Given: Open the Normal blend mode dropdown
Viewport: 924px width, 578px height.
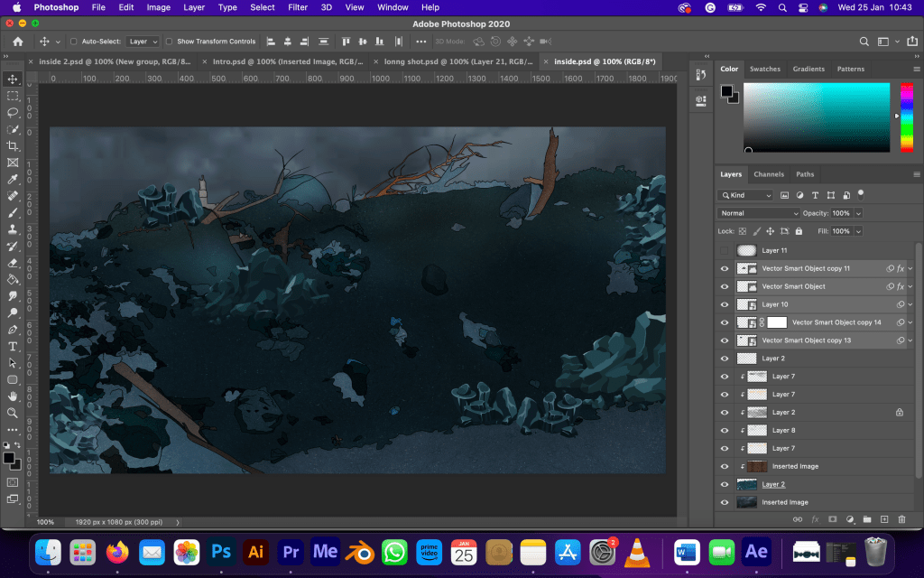Looking at the screenshot, I should point(758,213).
